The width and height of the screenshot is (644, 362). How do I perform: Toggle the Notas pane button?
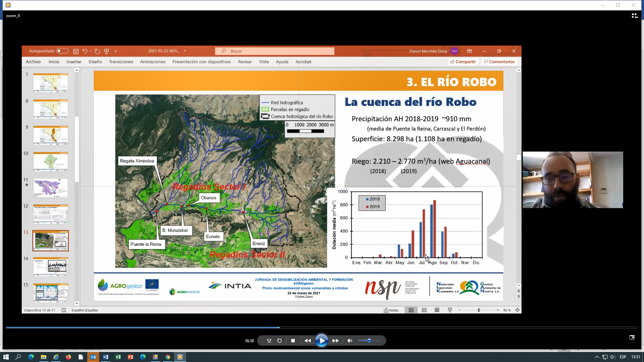click(x=391, y=310)
